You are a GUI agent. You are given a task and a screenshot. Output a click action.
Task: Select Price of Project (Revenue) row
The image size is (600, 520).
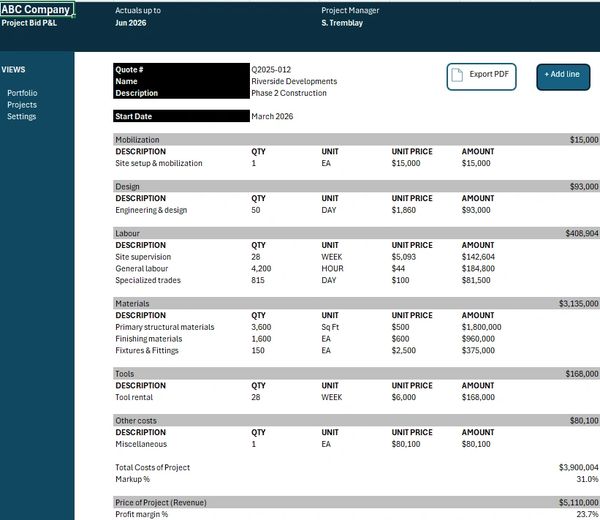[x=356, y=502]
